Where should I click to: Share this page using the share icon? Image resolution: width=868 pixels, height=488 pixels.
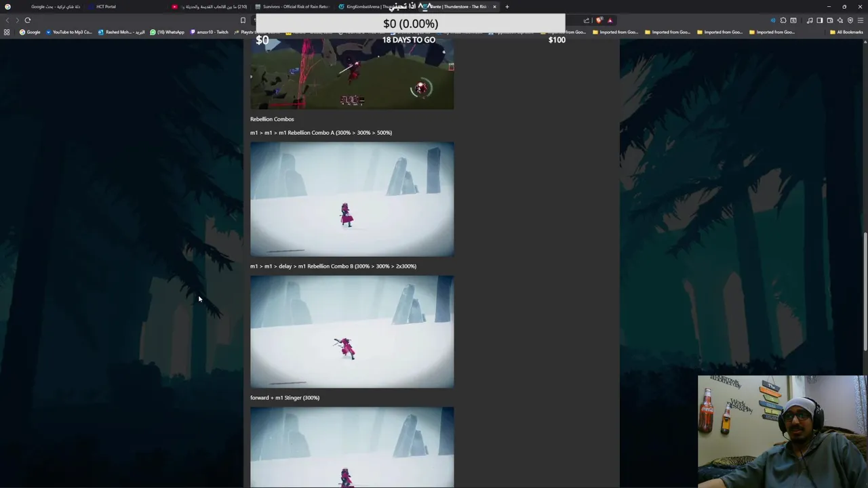[x=587, y=20]
